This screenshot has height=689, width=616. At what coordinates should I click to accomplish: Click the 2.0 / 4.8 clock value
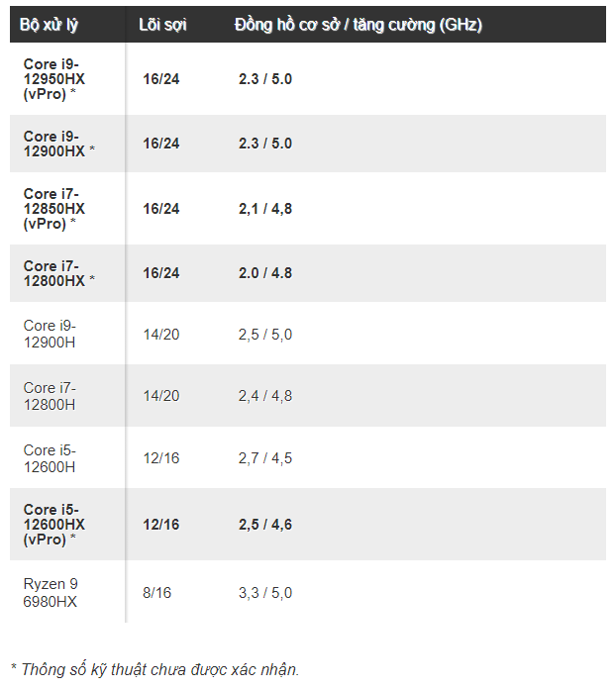265,273
